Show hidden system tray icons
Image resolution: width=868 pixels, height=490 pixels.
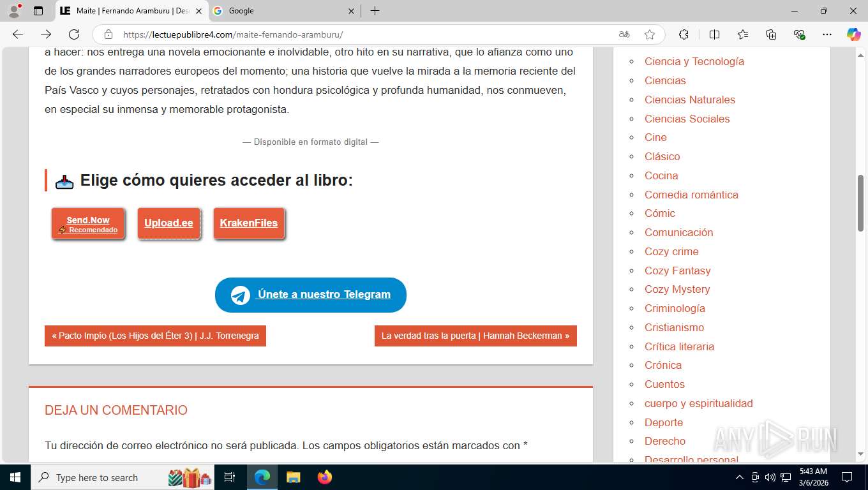point(740,477)
